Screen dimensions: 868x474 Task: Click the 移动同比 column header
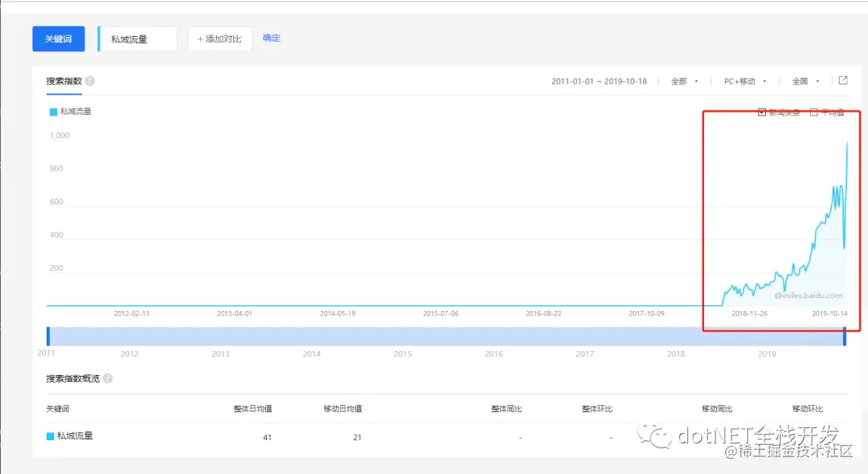717,409
